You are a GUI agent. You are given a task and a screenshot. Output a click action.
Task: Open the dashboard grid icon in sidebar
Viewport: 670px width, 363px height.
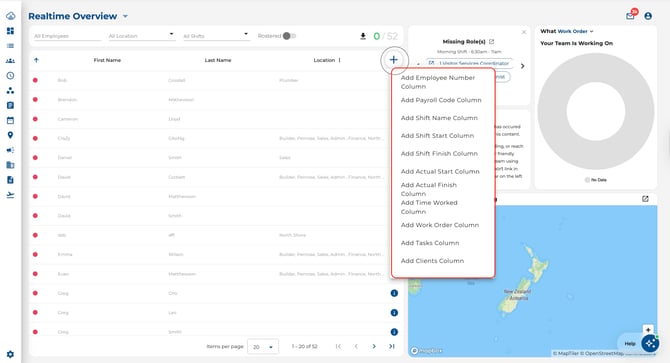(11, 31)
